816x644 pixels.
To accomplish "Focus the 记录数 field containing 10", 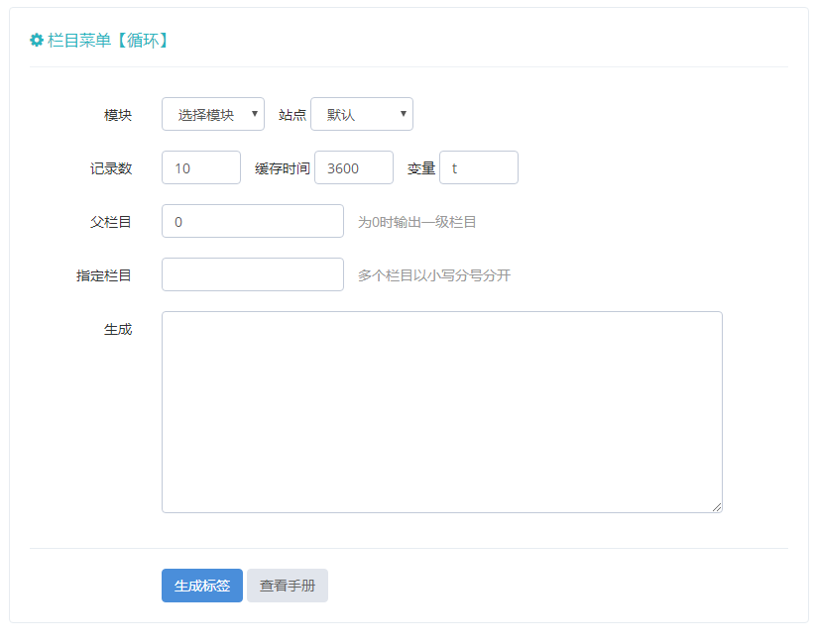I will [201, 167].
